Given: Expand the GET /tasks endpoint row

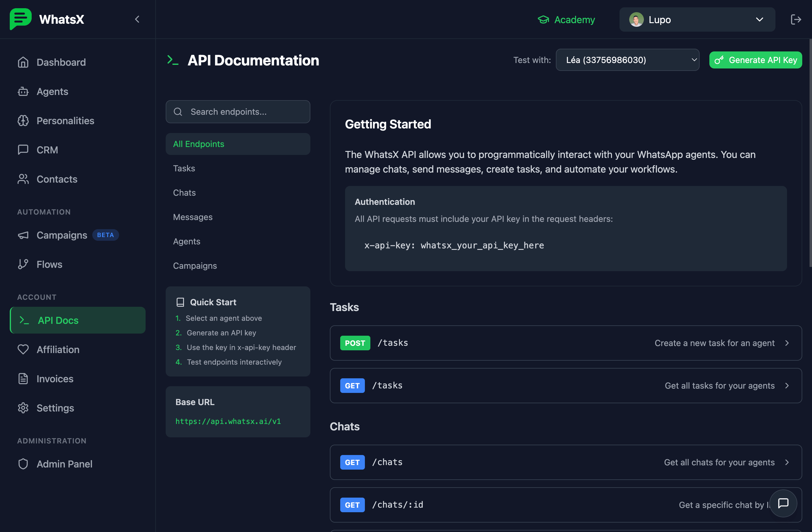Looking at the screenshot, I should (x=565, y=386).
